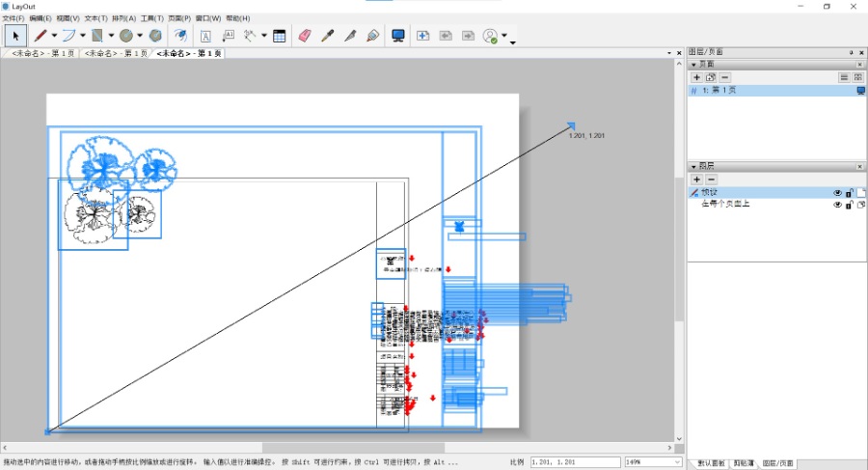Open the Arc tool variants dropdown

point(83,36)
